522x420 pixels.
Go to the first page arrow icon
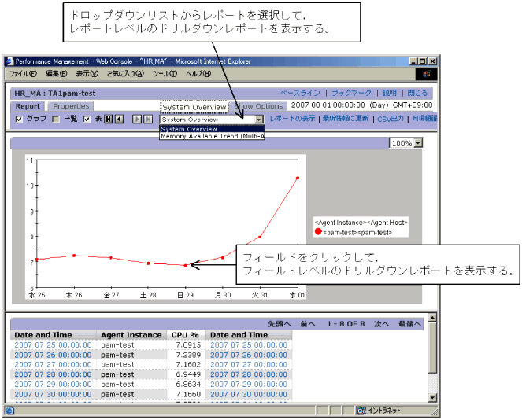click(x=108, y=119)
